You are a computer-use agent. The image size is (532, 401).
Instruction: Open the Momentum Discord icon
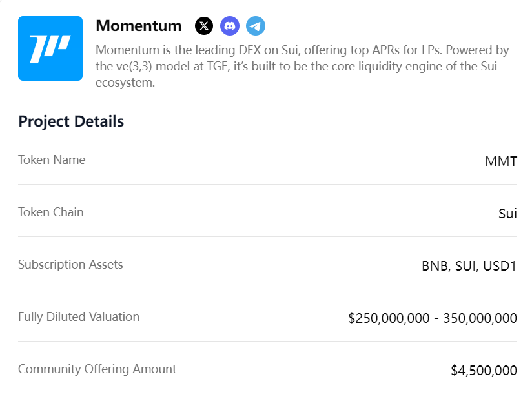coord(230,26)
